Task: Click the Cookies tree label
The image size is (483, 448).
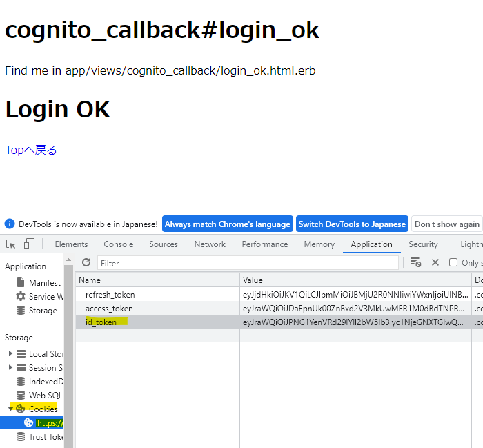Action: coord(43,409)
